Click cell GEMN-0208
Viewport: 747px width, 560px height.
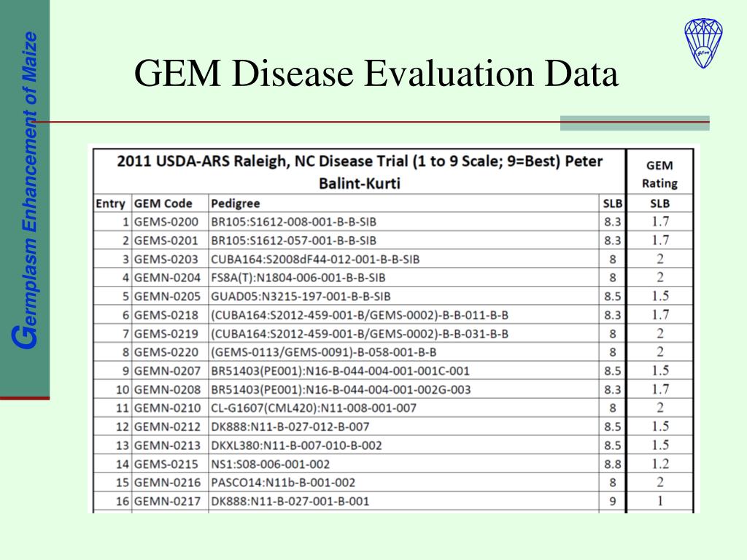[x=167, y=389]
